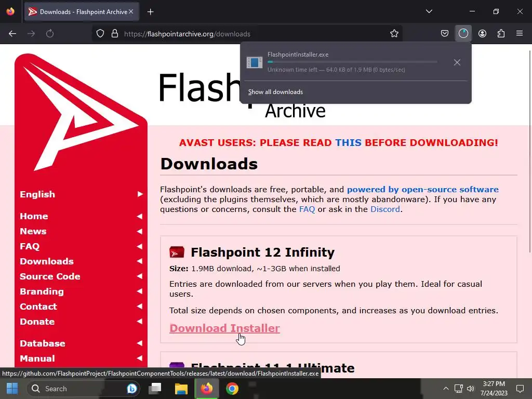Open powered by open-source software link
This screenshot has width=532, height=399.
point(423,189)
